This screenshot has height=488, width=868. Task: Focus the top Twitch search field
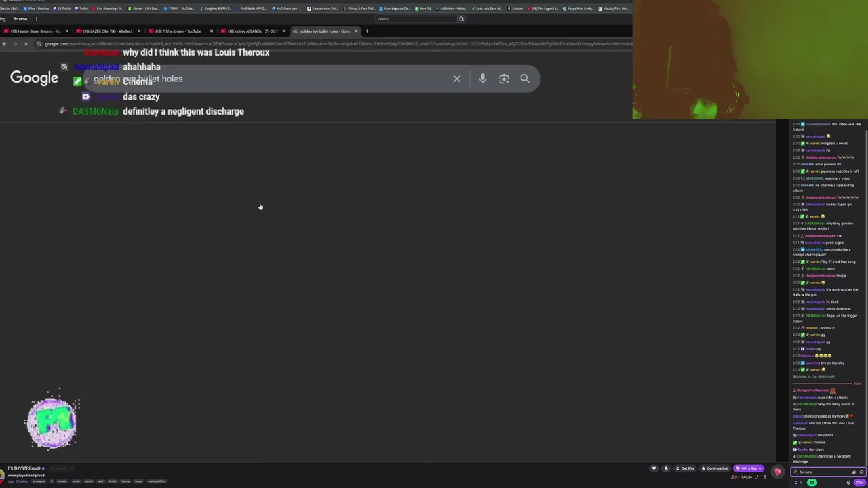[x=416, y=19]
